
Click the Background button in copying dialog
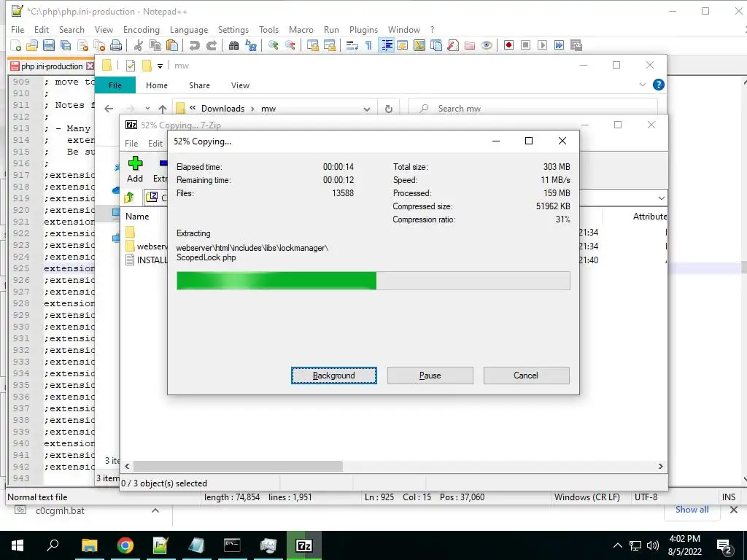(333, 376)
